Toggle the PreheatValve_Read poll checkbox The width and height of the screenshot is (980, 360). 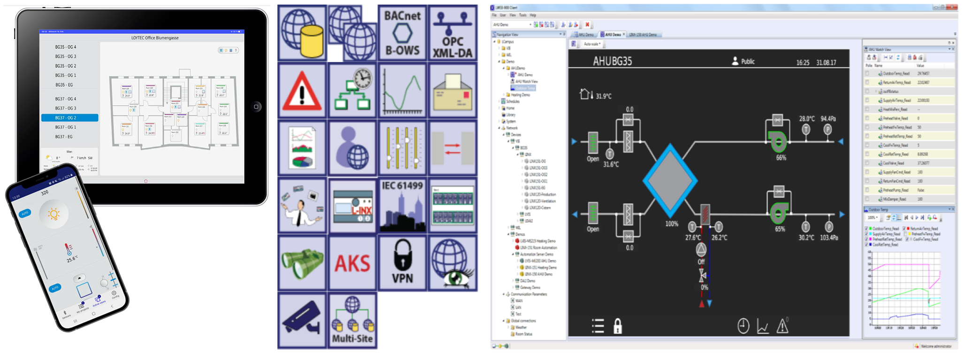click(867, 118)
